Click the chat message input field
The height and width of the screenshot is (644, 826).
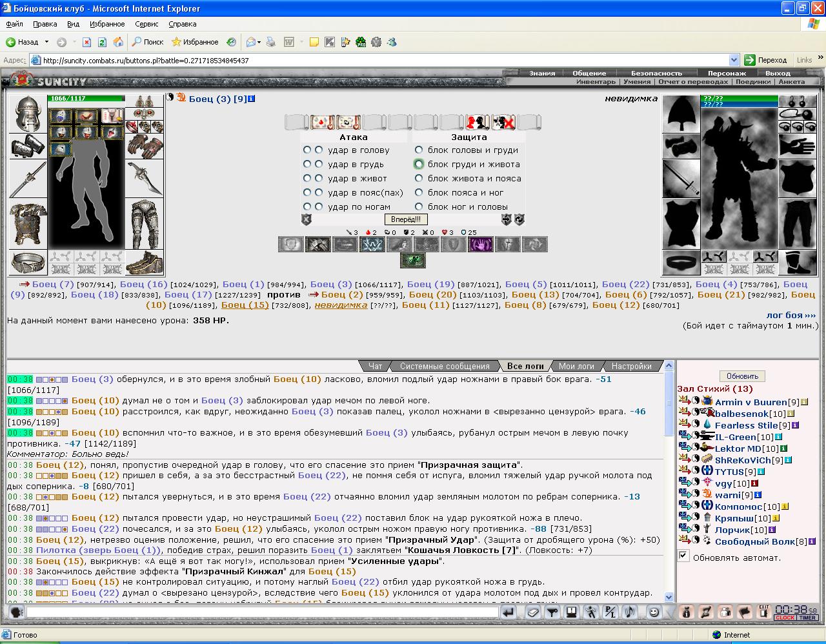(263, 612)
